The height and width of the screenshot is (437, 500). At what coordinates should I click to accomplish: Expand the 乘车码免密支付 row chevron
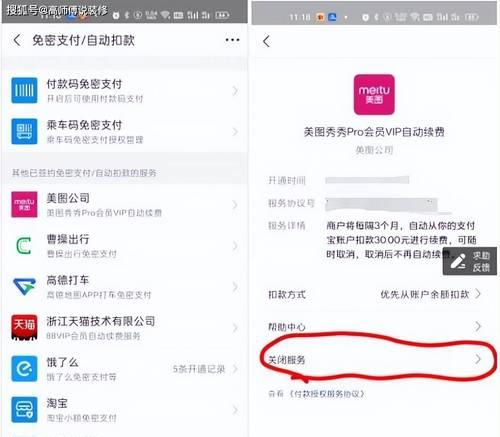[235, 132]
